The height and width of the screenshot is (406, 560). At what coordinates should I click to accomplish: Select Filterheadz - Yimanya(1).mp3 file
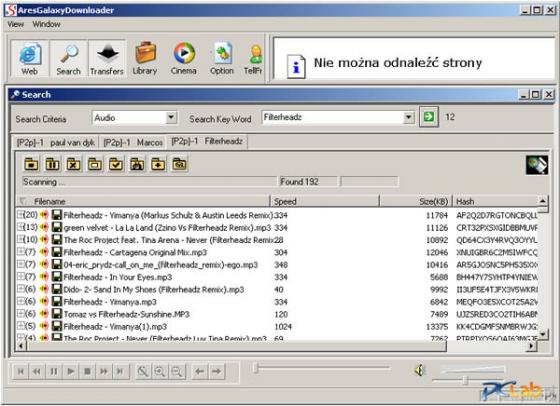[115, 326]
